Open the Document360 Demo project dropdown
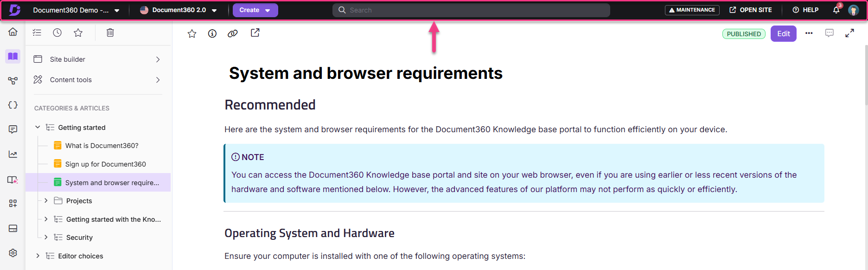 tap(76, 10)
